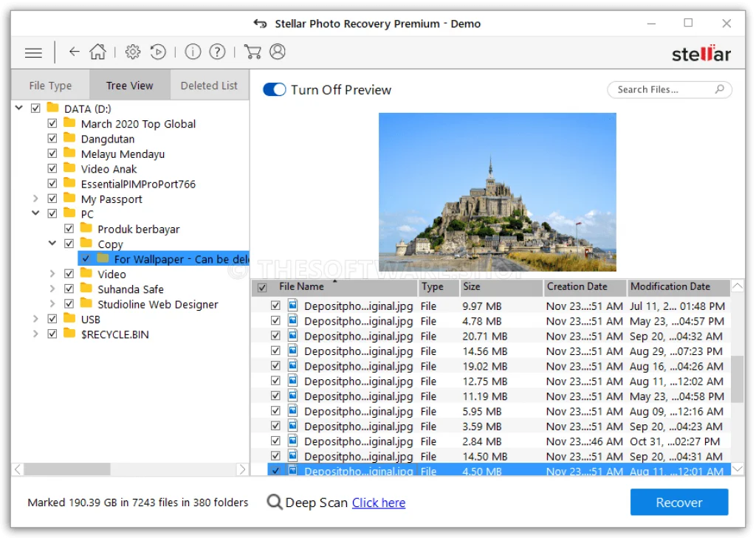The height and width of the screenshot is (538, 756).
Task: Uncheck the For Wallpaper folder checkbox
Action: [86, 258]
